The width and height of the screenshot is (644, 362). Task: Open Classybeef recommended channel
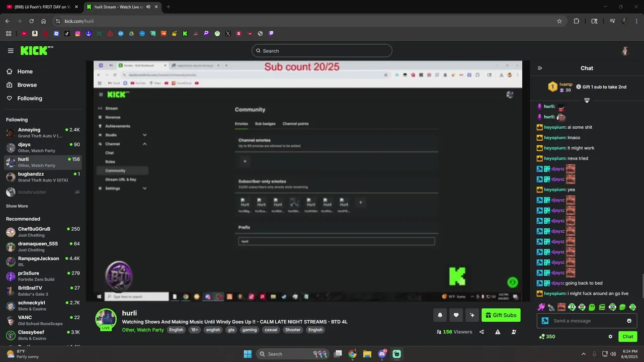click(x=43, y=335)
